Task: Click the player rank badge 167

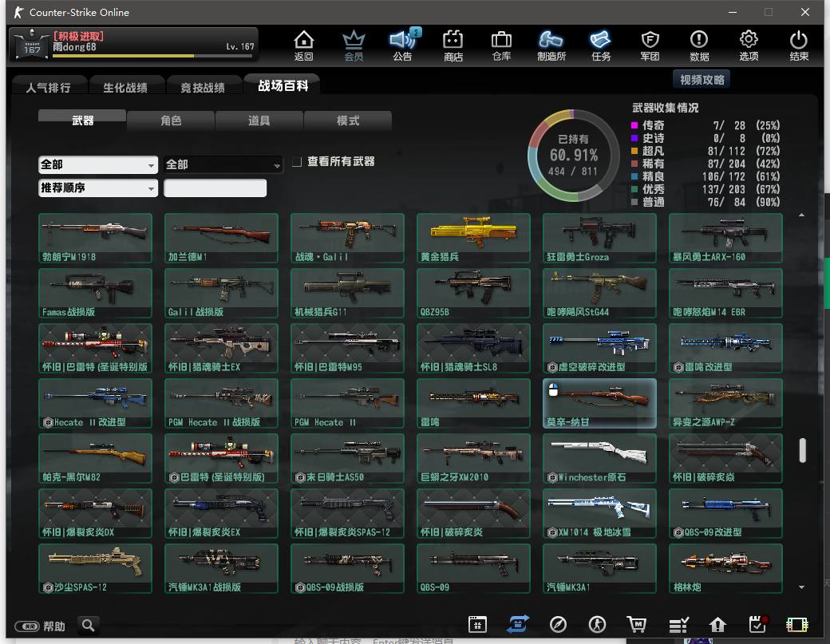Action: pyautogui.click(x=31, y=44)
